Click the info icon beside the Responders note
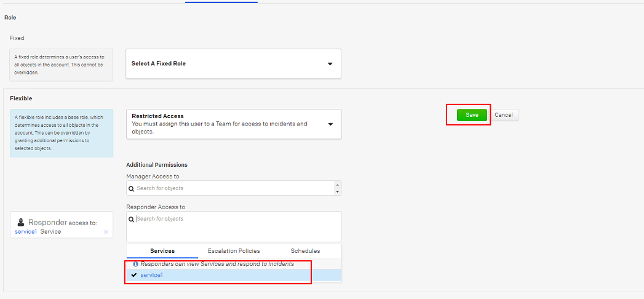 tap(135, 264)
